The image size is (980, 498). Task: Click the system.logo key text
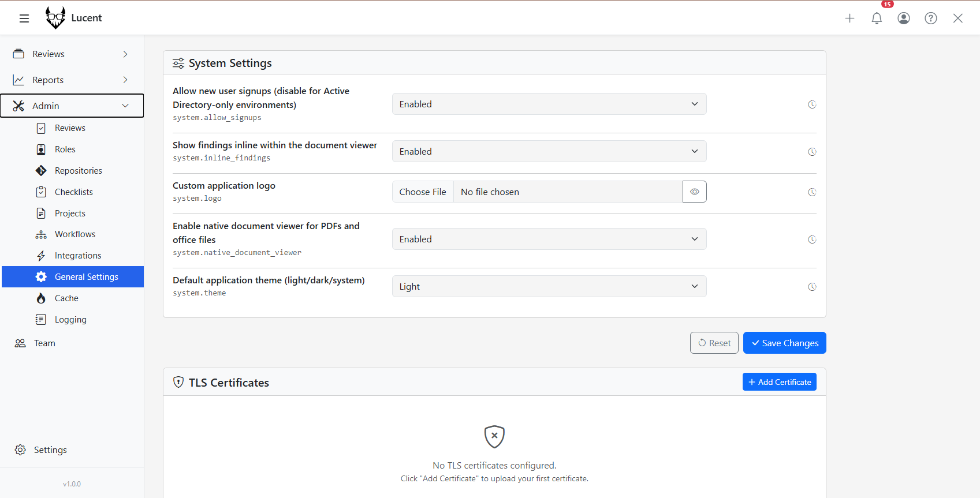coord(197,199)
